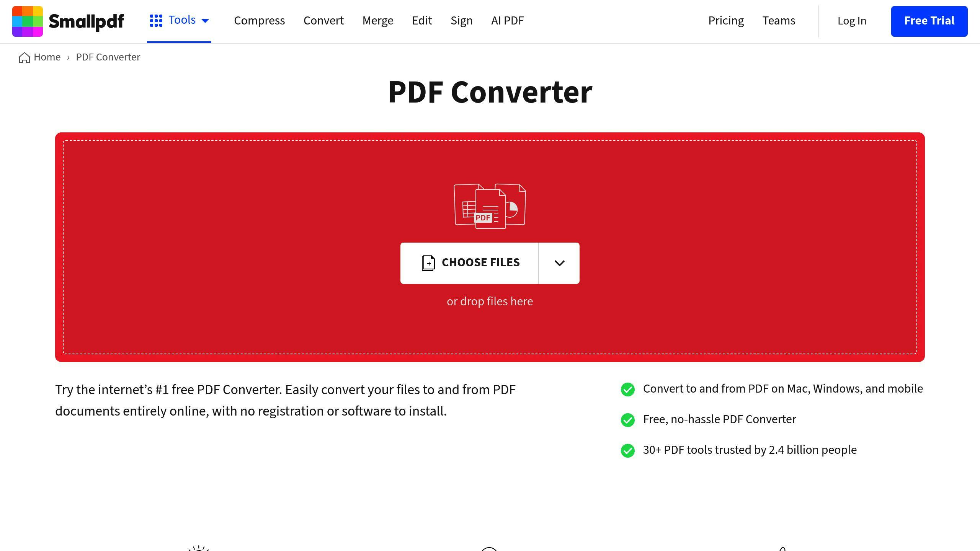Click the Sign tool icon in navbar
The image size is (980, 551).
click(x=461, y=20)
